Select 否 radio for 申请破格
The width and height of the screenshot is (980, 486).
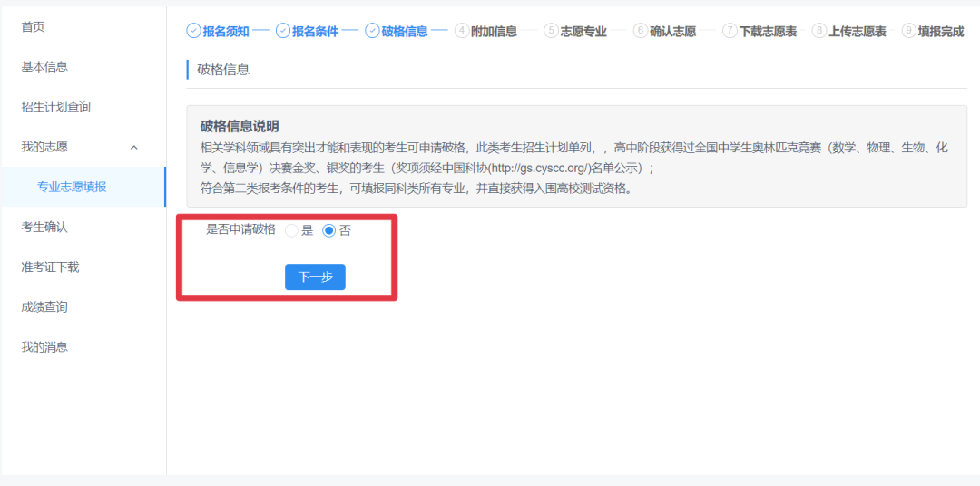coord(328,230)
